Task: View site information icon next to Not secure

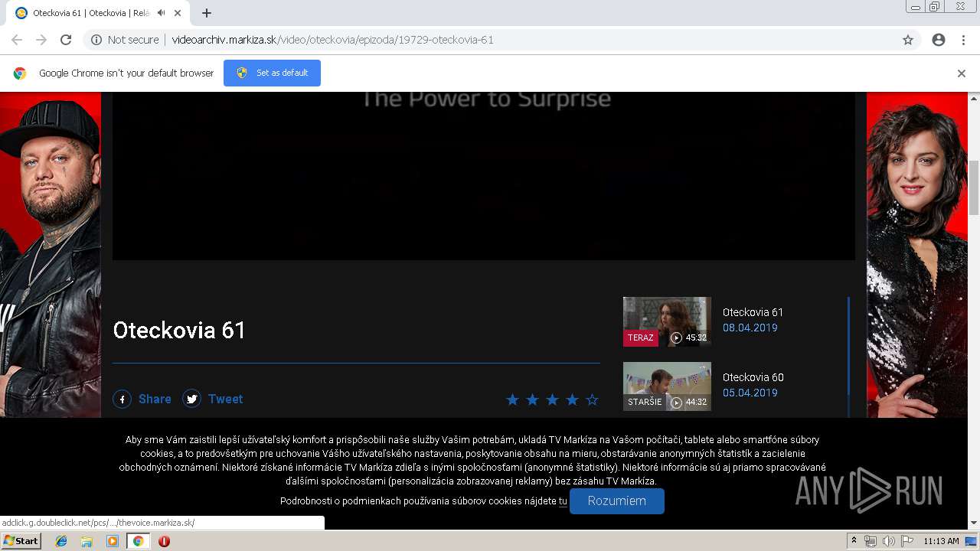Action: (96, 40)
